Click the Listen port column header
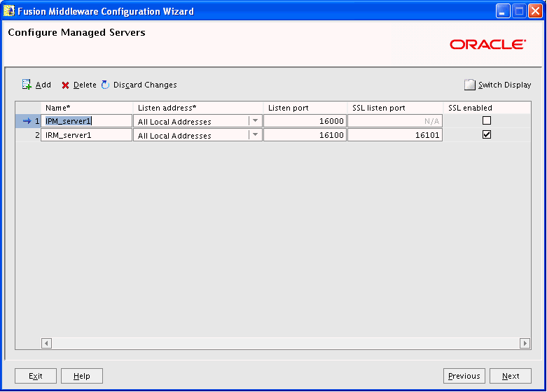Viewport: 547px width, 392px height. pyautogui.click(x=305, y=108)
